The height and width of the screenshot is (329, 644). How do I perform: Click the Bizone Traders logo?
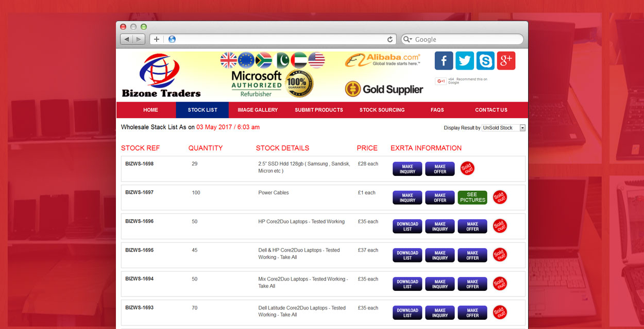[161, 76]
